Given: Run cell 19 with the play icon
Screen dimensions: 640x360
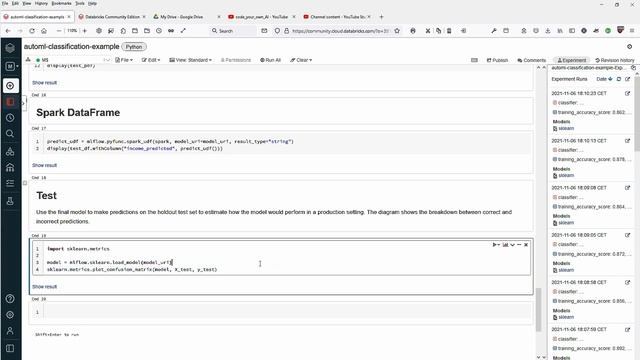Looking at the screenshot, I should (x=496, y=245).
